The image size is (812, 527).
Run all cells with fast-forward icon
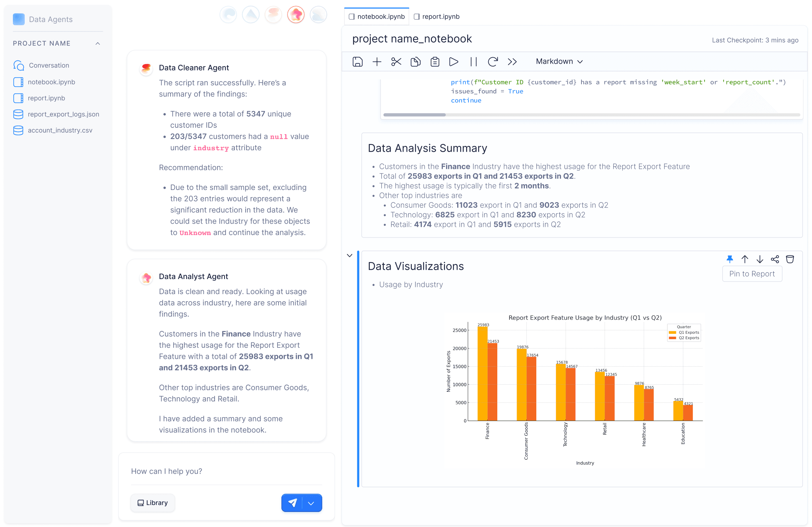pyautogui.click(x=512, y=62)
